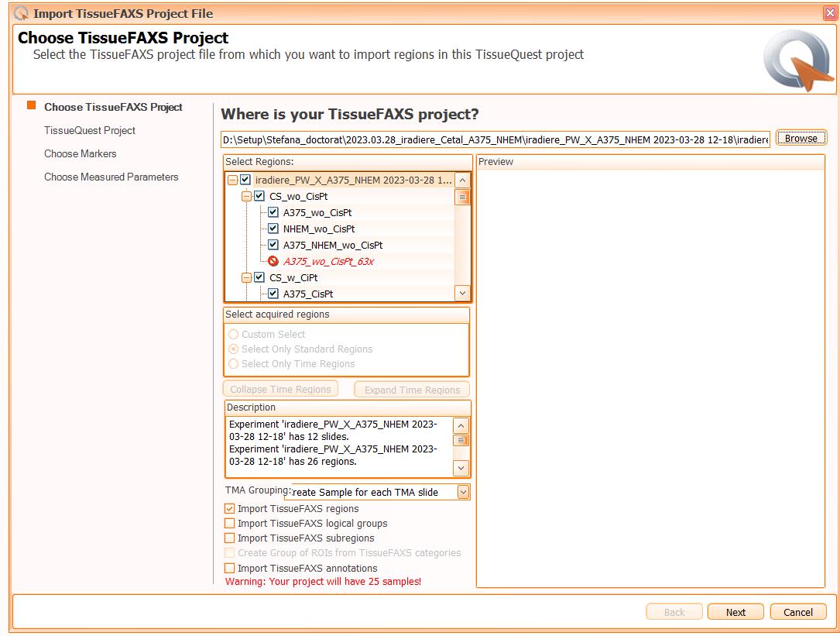Click the Cancel button
Screen dimensions: 840x636
pyautogui.click(x=798, y=612)
